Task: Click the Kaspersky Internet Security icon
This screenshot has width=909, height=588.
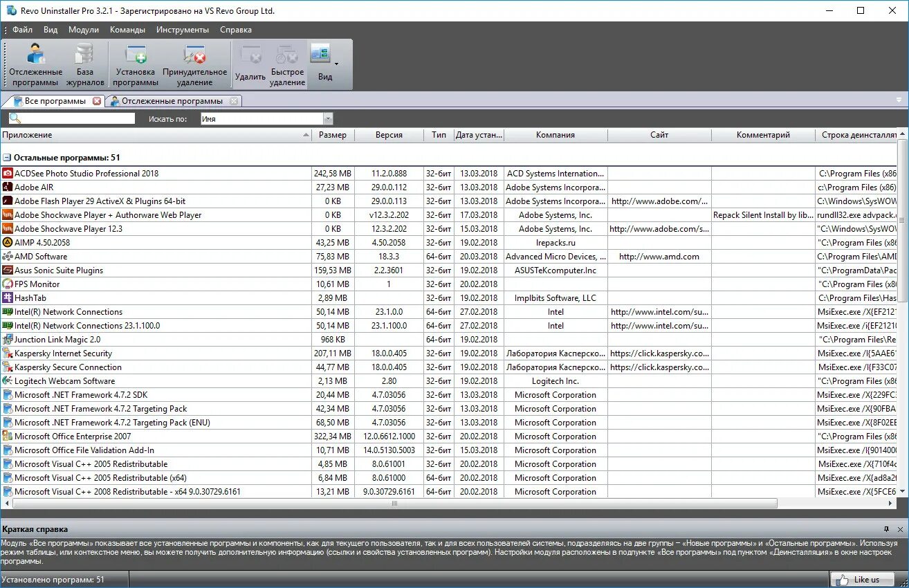Action: (x=8, y=353)
